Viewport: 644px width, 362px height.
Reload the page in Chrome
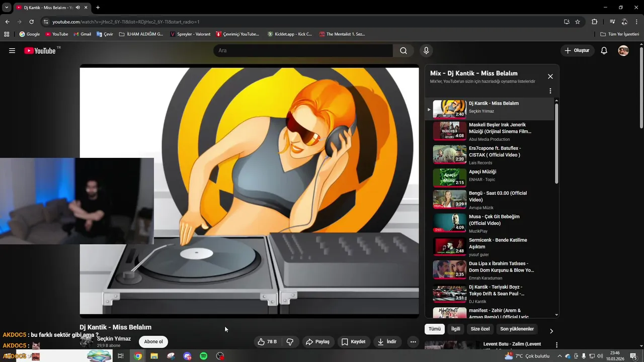(x=31, y=22)
